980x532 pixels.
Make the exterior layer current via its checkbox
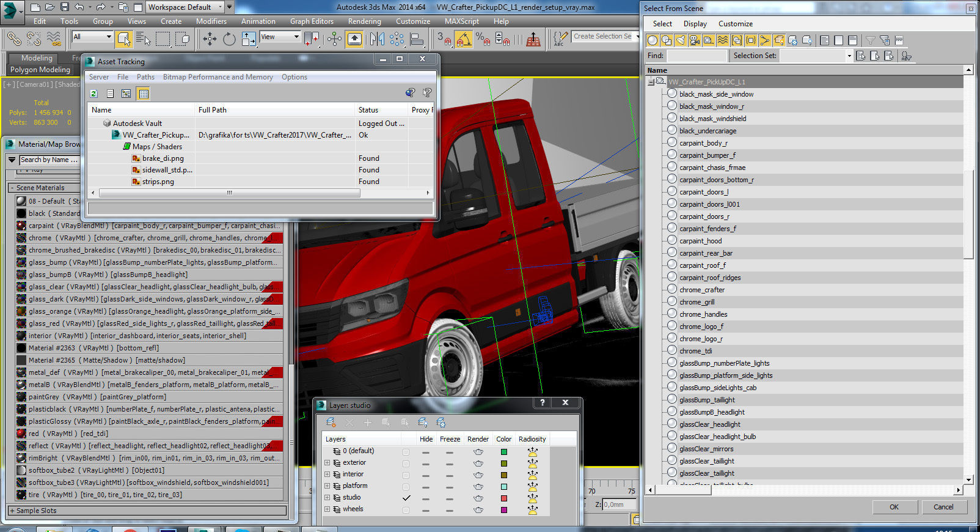(406, 464)
